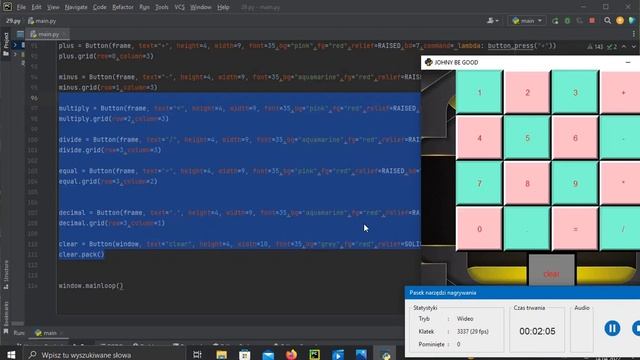Click the JetBrains Toolbox icon at toolbar end

(x=632, y=20)
